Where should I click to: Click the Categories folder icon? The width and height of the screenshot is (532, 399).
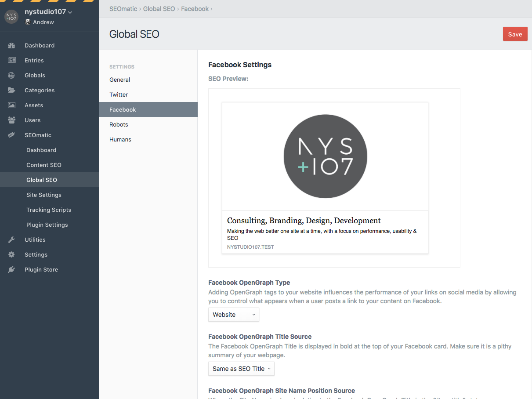click(11, 90)
